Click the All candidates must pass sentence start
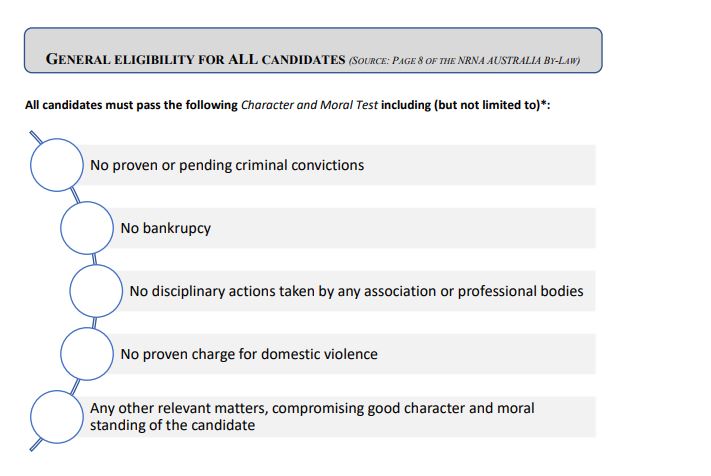711x476 pixels. [131, 105]
